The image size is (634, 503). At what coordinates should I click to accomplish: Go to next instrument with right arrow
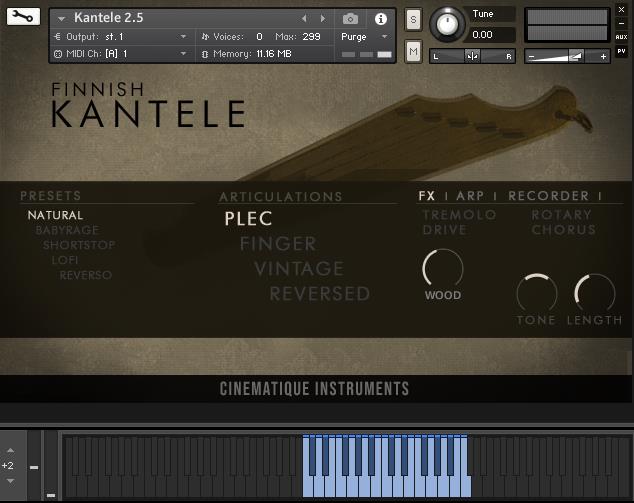pos(322,19)
